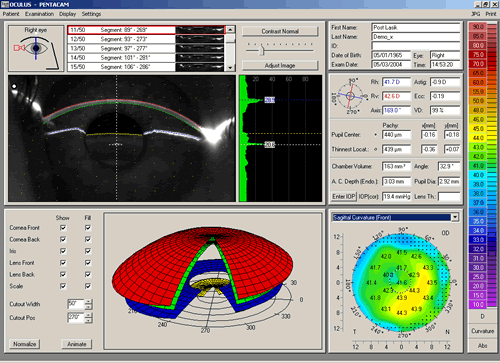The width and height of the screenshot is (500, 363).
Task: Toggle Cornea Back Show checkbox
Action: pyautogui.click(x=63, y=239)
